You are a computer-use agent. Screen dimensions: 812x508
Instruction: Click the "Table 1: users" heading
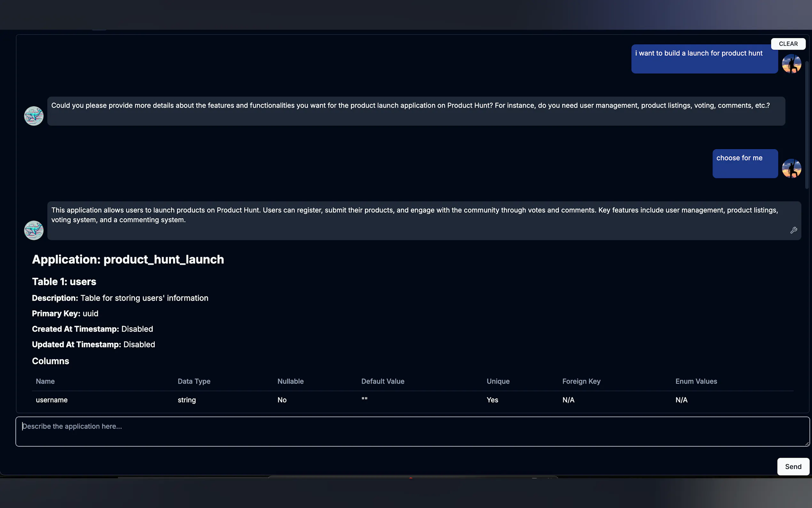point(64,282)
